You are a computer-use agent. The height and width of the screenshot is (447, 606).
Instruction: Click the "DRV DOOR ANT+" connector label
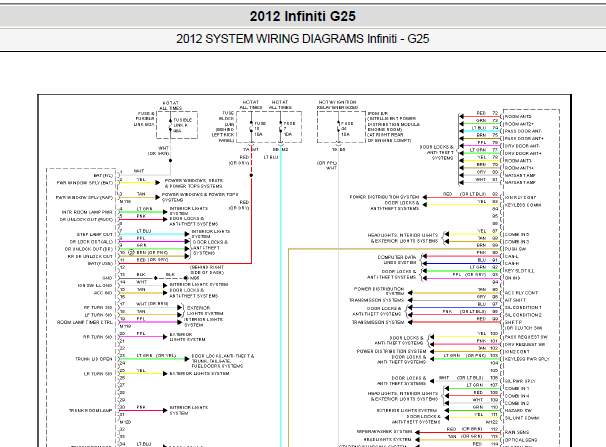pos(523,153)
